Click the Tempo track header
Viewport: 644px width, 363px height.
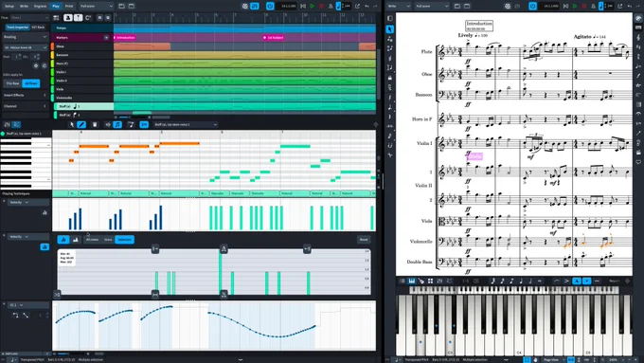pos(82,27)
